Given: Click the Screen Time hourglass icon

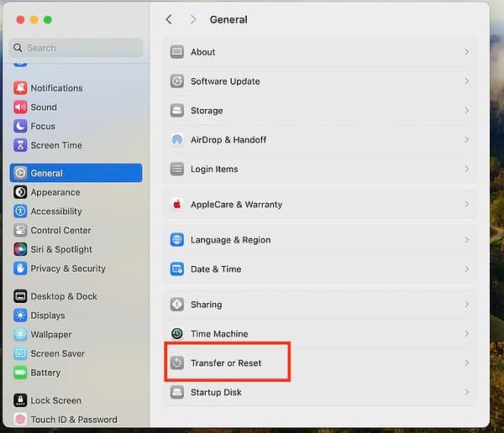Looking at the screenshot, I should tap(20, 145).
